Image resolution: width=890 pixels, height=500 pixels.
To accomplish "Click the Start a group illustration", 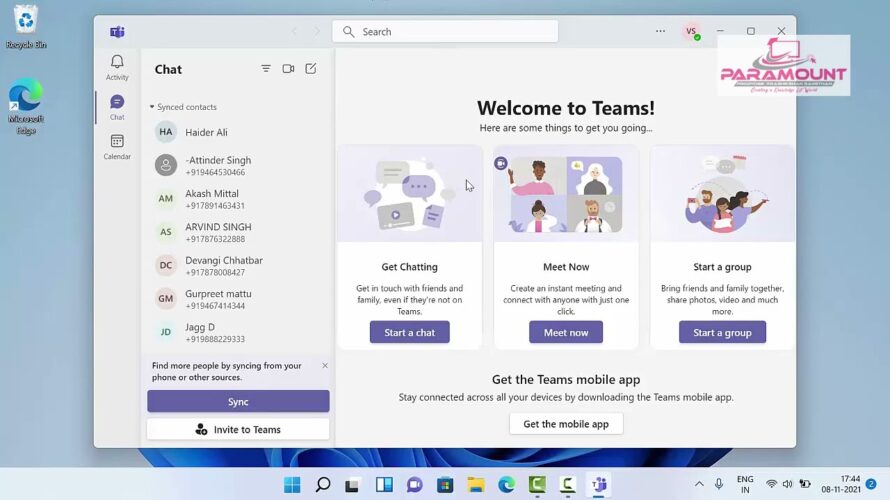I will click(x=722, y=195).
